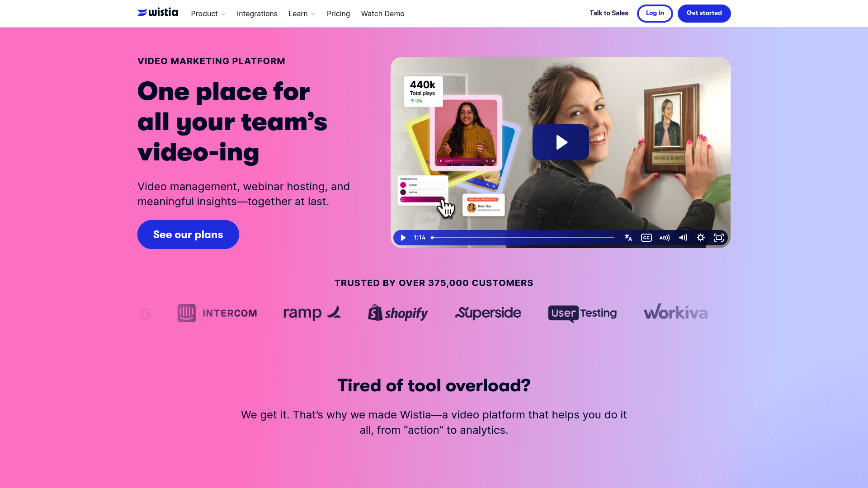Enter fullscreen with the fullscreen icon
The image size is (868, 488).
point(719,238)
